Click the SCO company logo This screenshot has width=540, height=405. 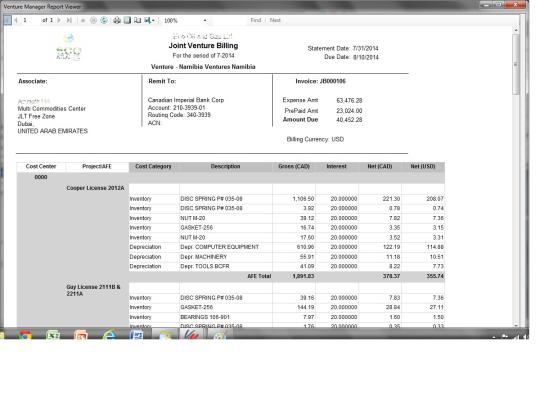point(69,48)
